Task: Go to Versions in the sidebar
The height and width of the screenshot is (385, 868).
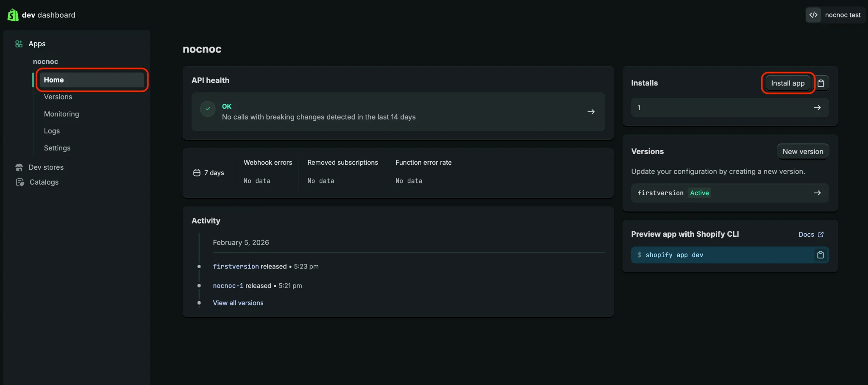Action: (58, 97)
